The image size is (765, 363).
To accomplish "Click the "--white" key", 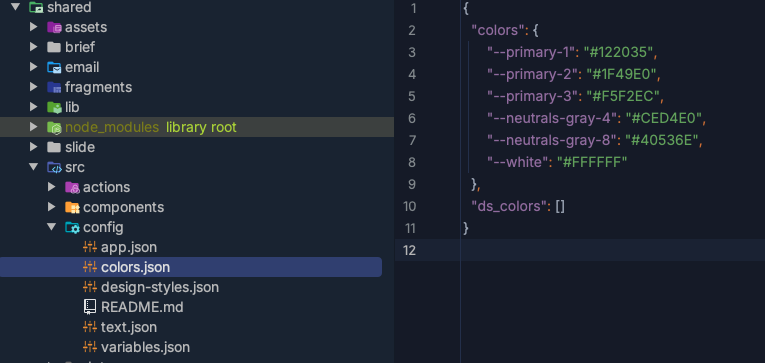I will (x=519, y=162).
